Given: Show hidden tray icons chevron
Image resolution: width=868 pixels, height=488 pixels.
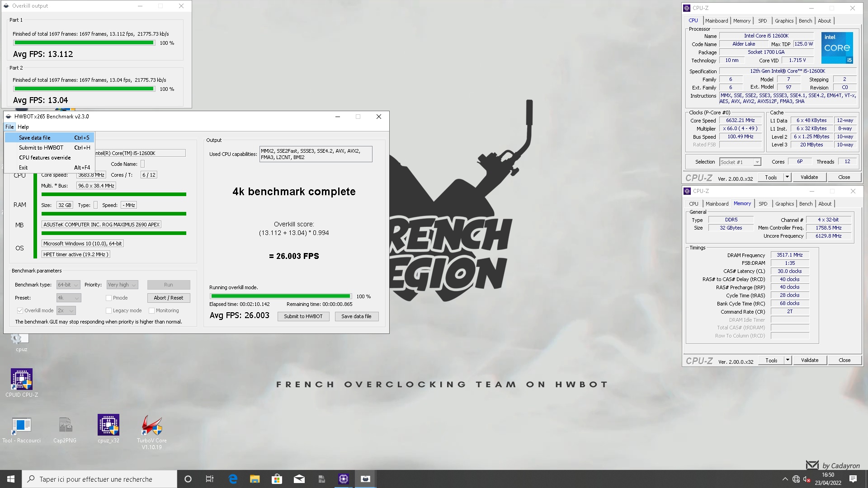Looking at the screenshot, I should point(785,479).
